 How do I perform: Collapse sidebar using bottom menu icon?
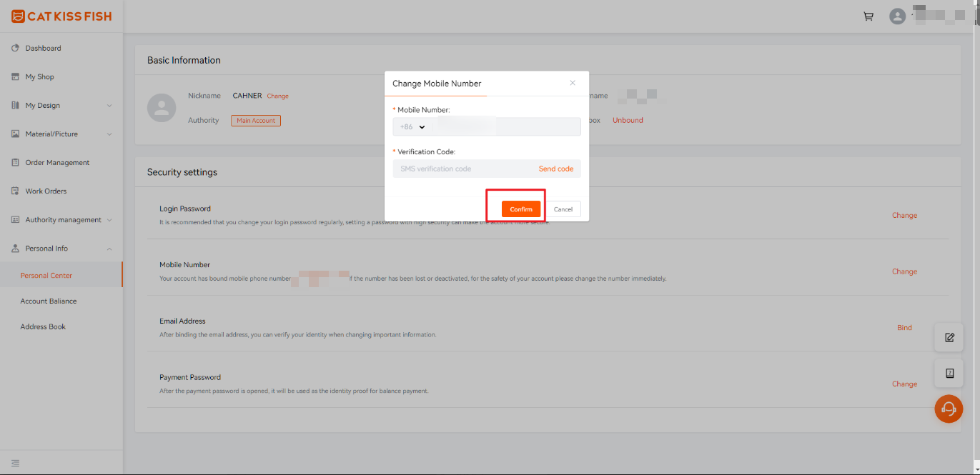click(15, 463)
